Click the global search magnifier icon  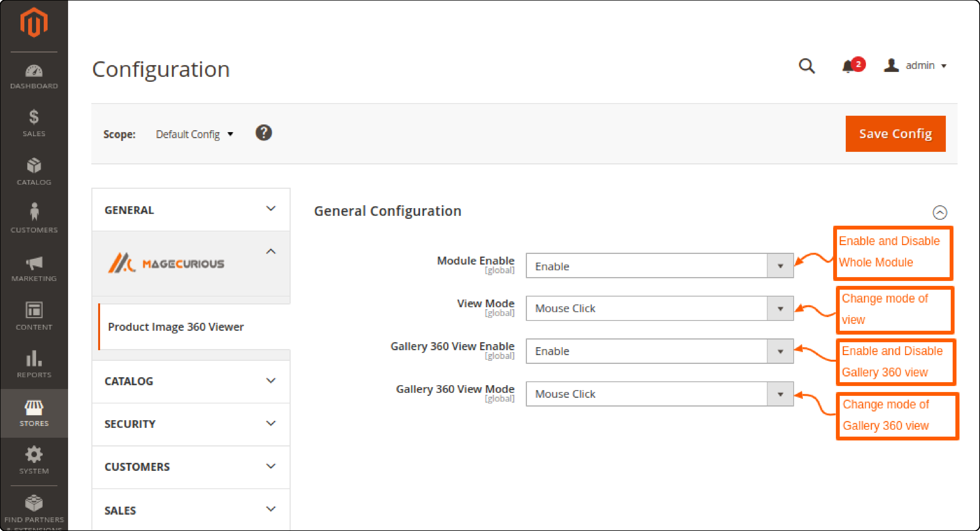pos(807,66)
